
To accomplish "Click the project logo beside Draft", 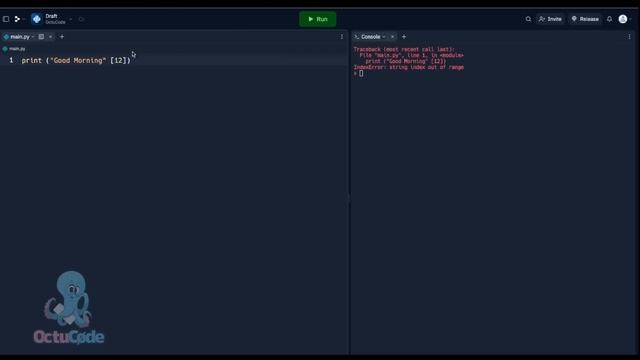I will tap(37, 19).
